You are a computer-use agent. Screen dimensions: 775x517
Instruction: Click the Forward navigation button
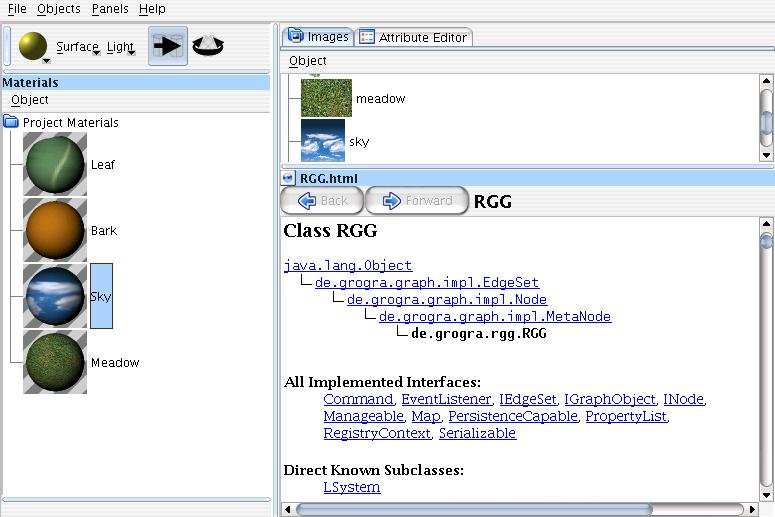pyautogui.click(x=417, y=201)
